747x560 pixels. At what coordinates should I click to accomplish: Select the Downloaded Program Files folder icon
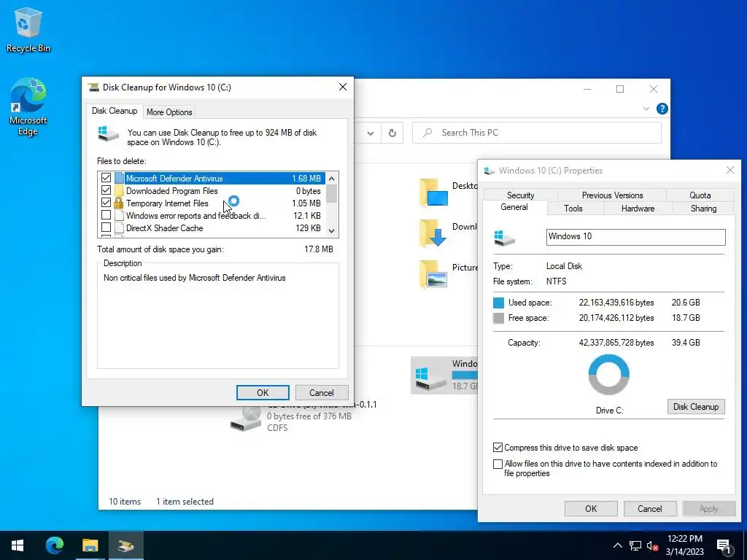[x=119, y=190]
